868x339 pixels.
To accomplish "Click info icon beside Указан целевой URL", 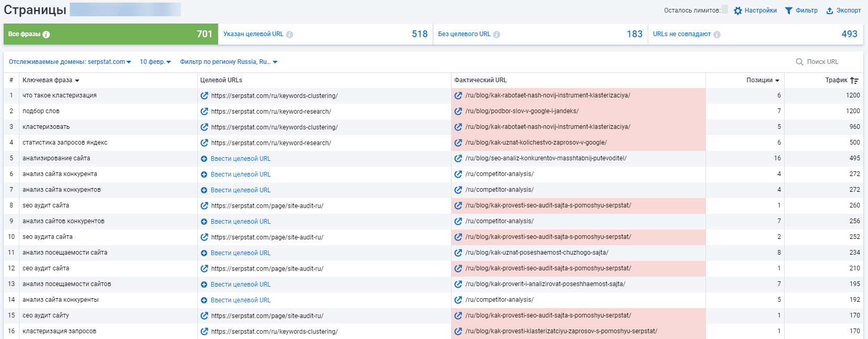I will (290, 35).
